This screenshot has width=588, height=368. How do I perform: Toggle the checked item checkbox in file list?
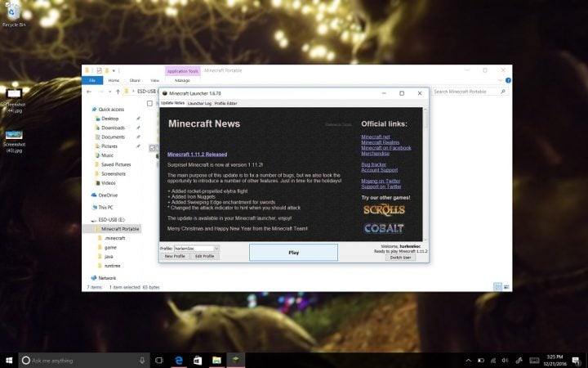152,148
